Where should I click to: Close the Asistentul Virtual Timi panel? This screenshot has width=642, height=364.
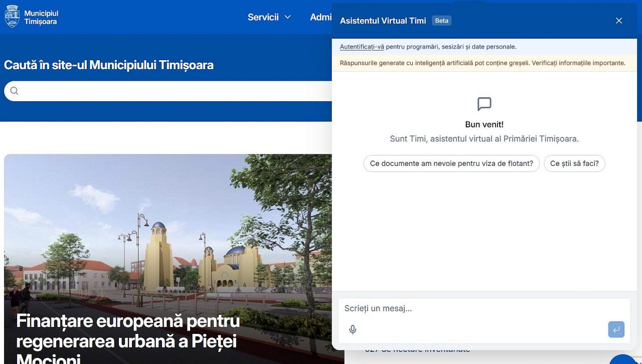619,21
